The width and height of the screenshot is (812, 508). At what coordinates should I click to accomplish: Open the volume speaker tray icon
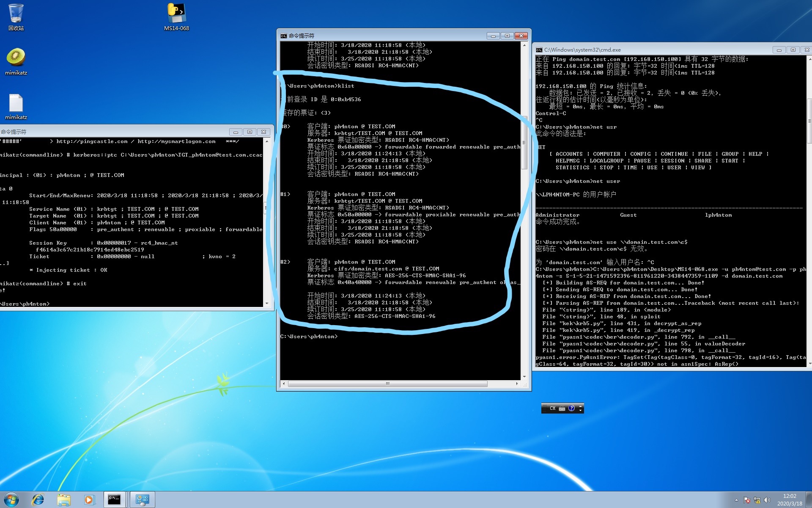tap(767, 500)
